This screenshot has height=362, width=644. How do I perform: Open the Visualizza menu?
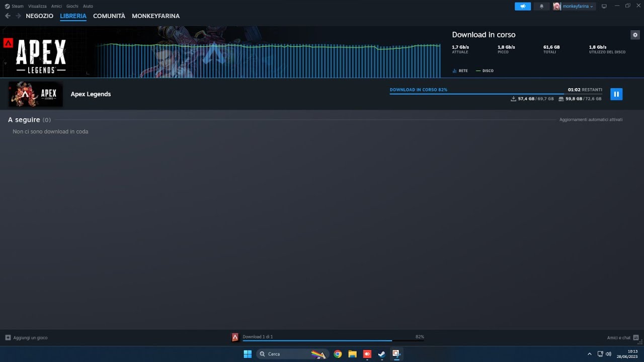click(x=37, y=6)
